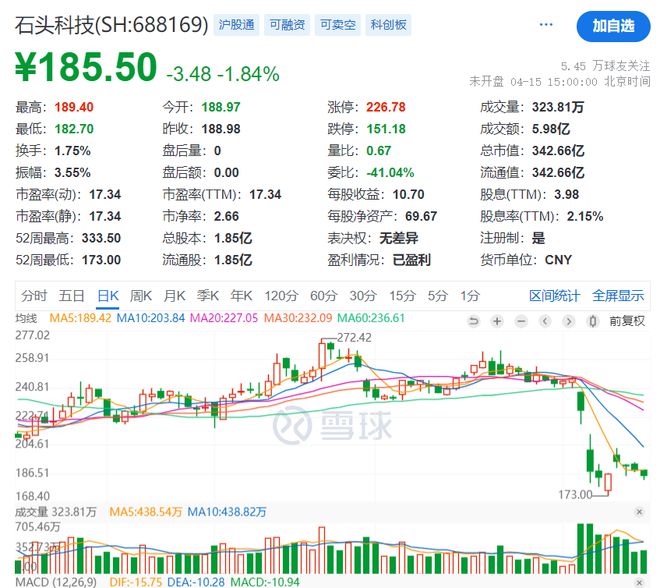
Task: Select the 30分 chart tab
Action: [x=363, y=295]
